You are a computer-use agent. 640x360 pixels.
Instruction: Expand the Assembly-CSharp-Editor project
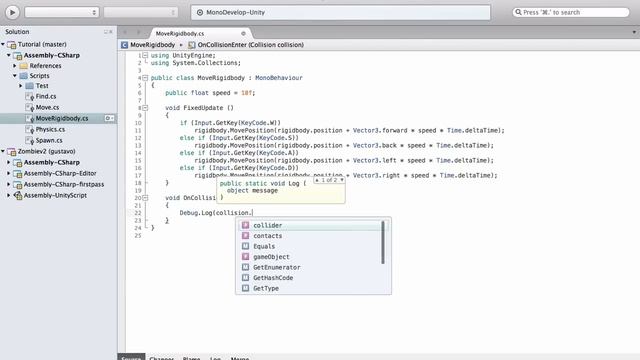(9, 173)
